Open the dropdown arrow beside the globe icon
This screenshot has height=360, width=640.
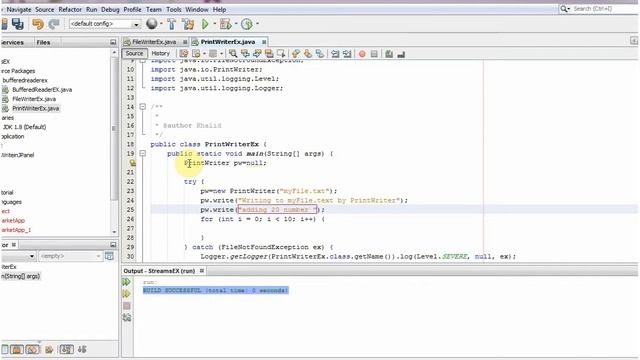[x=161, y=24]
